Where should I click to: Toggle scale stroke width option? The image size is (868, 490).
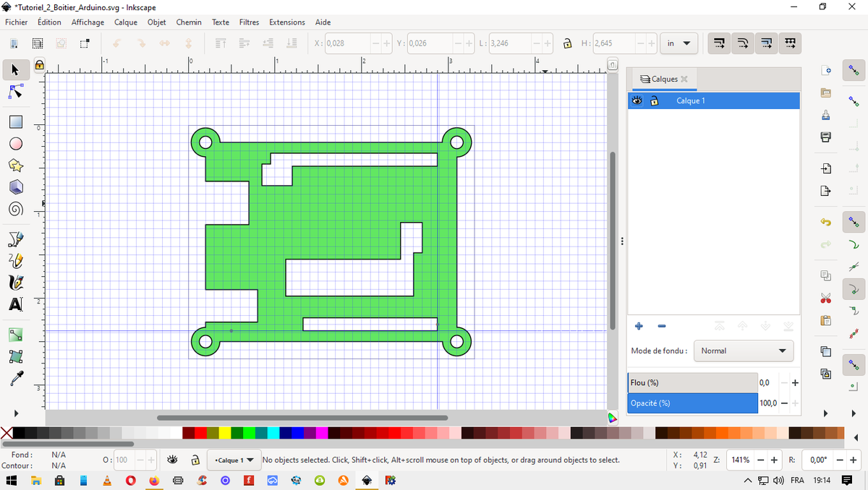[x=720, y=43]
